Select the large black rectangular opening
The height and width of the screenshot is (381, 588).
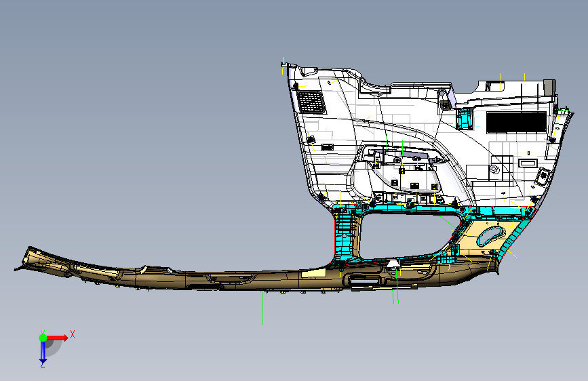click(516, 122)
